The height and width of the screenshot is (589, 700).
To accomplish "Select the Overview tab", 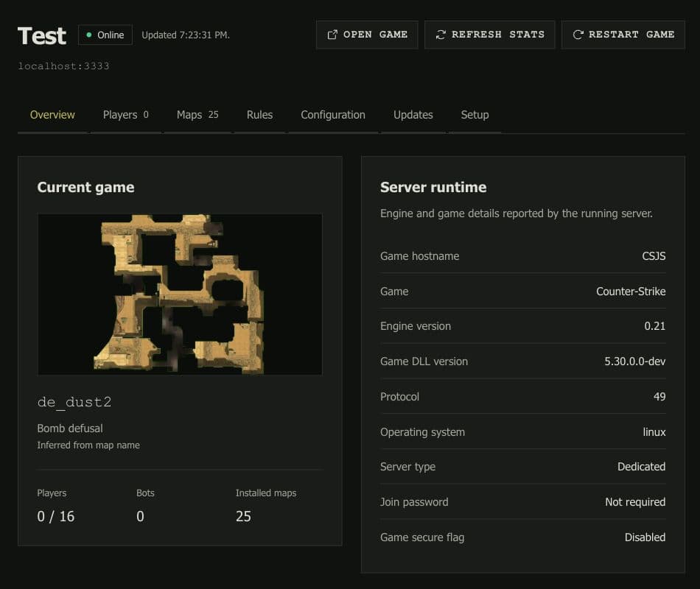I will pyautogui.click(x=52, y=115).
